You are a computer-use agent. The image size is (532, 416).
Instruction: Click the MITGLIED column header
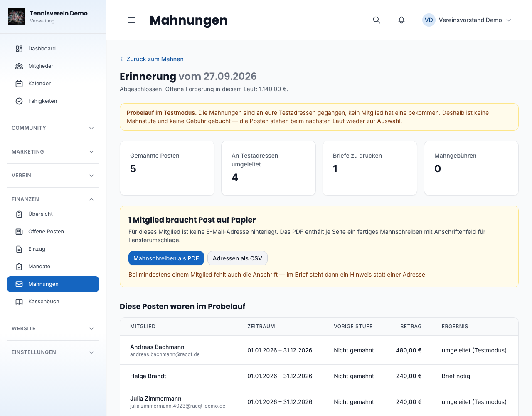pos(143,327)
